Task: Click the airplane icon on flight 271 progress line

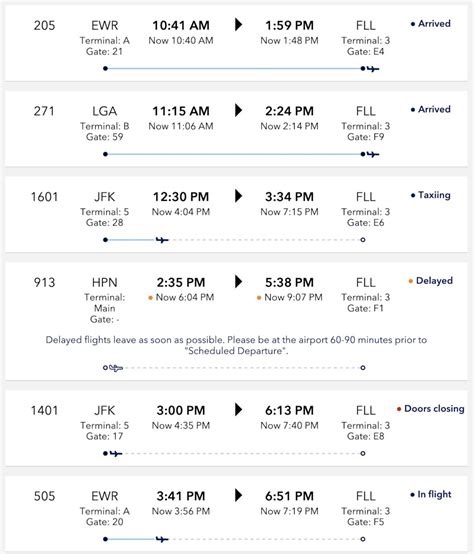Action: coord(373,154)
